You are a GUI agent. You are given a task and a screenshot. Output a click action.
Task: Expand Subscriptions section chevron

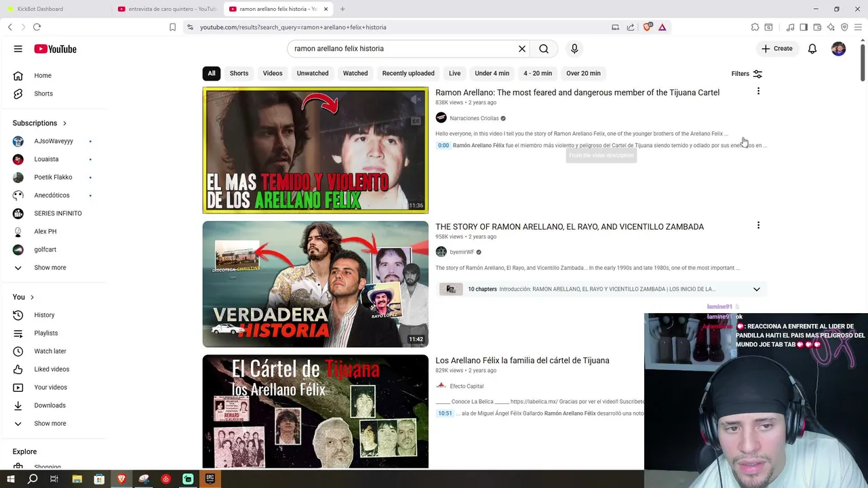click(64, 123)
